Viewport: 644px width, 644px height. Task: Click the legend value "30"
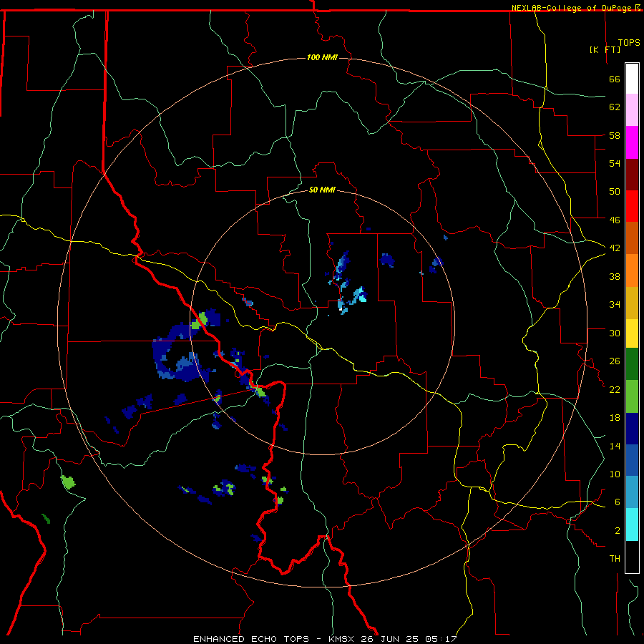coord(615,333)
